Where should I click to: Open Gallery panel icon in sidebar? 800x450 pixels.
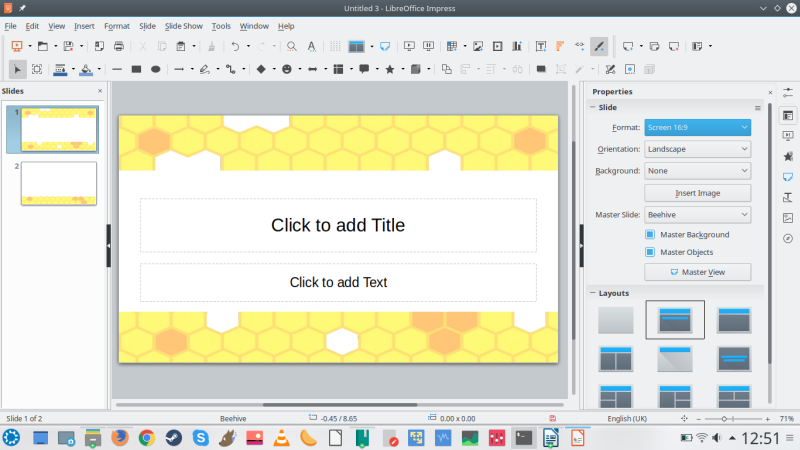(x=788, y=218)
